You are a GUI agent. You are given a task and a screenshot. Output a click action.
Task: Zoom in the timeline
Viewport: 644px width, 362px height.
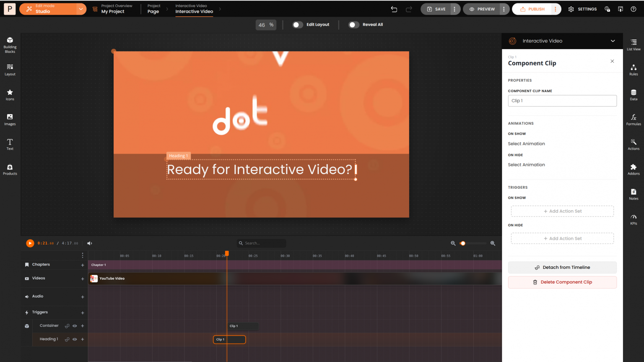pos(493,243)
